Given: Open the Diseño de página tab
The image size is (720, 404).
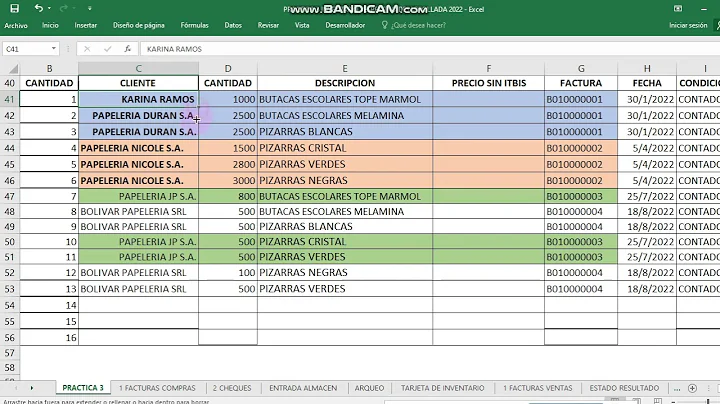Looking at the screenshot, I should (x=139, y=25).
